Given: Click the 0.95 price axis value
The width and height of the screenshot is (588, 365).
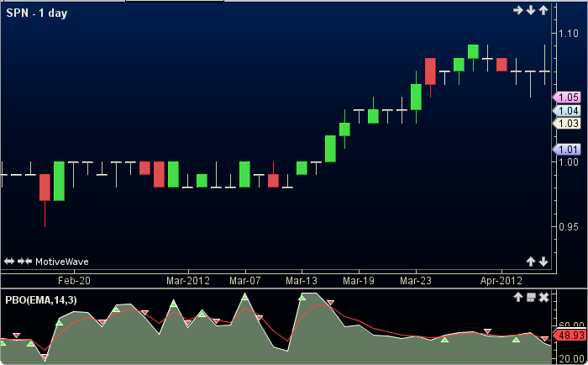Looking at the screenshot, I should pyautogui.click(x=569, y=227).
